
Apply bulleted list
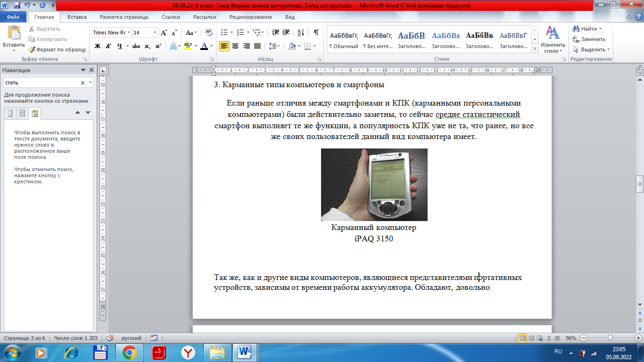224,33
